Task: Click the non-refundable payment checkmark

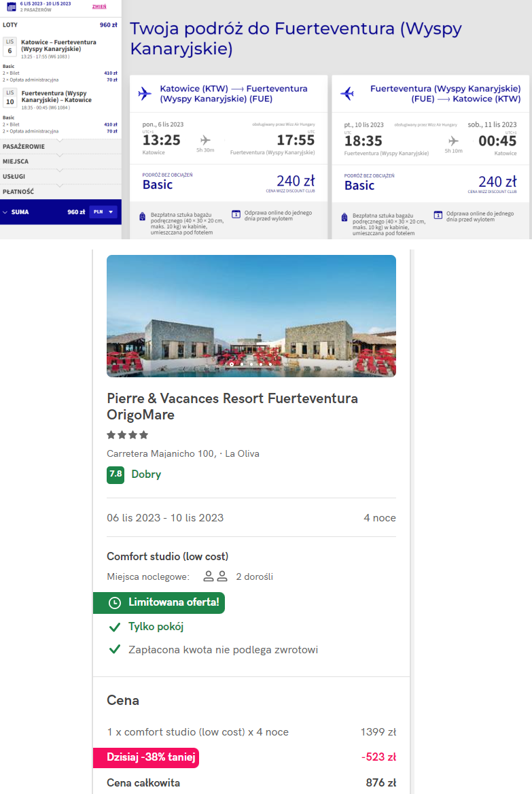Action: pyautogui.click(x=115, y=649)
